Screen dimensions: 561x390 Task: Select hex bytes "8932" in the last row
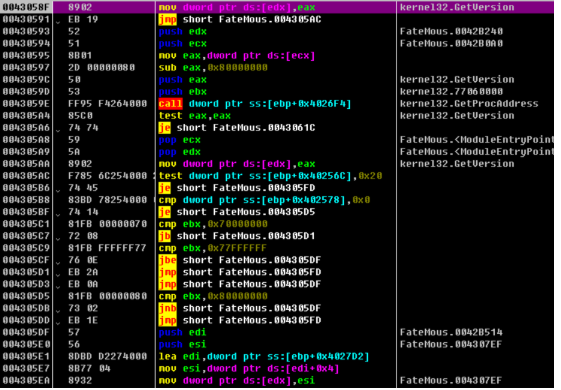click(80, 381)
